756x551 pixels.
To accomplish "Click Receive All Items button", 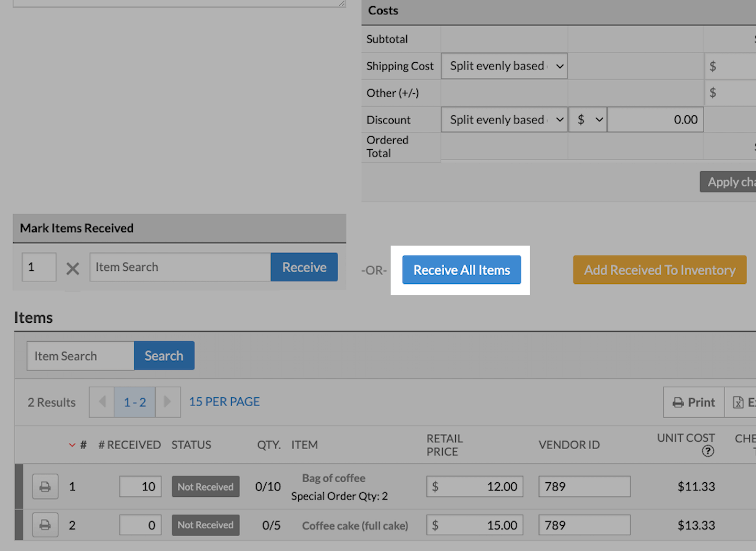I will 461,270.
